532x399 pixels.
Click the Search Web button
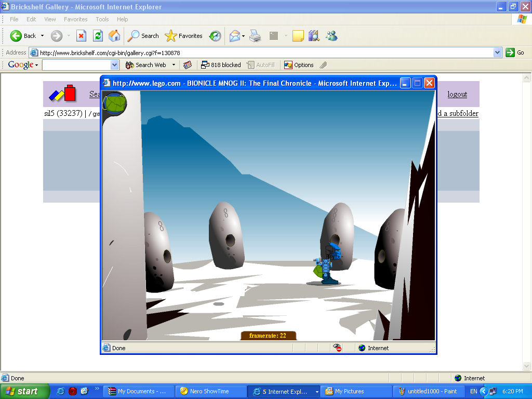coord(146,65)
